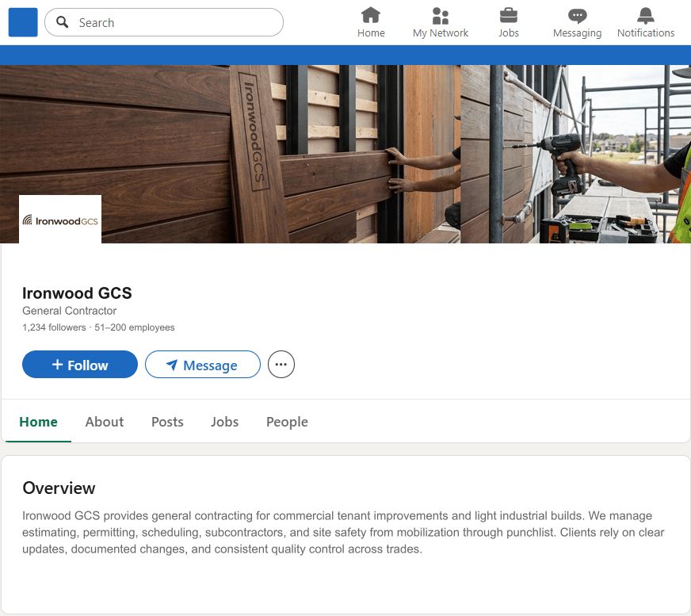Viewport: 691px width, 616px height.
Task: Select the search magnifier icon
Action: [62, 22]
